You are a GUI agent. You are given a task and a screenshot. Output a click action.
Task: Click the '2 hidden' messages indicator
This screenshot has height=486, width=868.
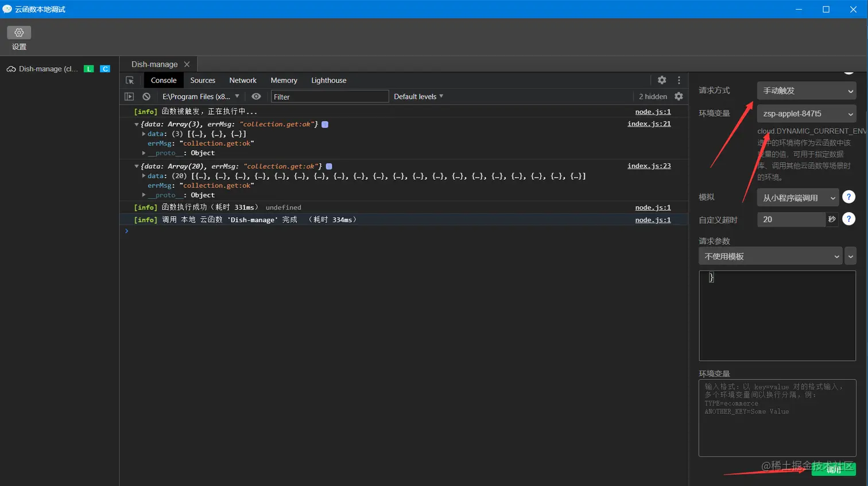[653, 97]
